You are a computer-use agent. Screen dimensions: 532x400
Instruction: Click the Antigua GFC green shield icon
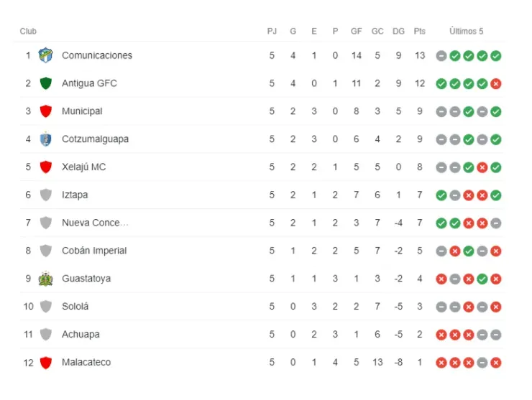click(46, 83)
